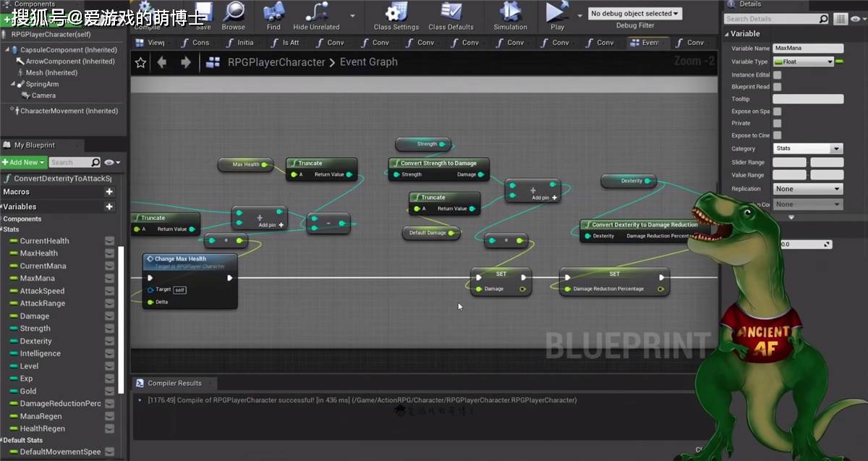This screenshot has height=461, width=868.
Task: Open the Add New dropdown in My Blueprint
Action: pos(24,162)
